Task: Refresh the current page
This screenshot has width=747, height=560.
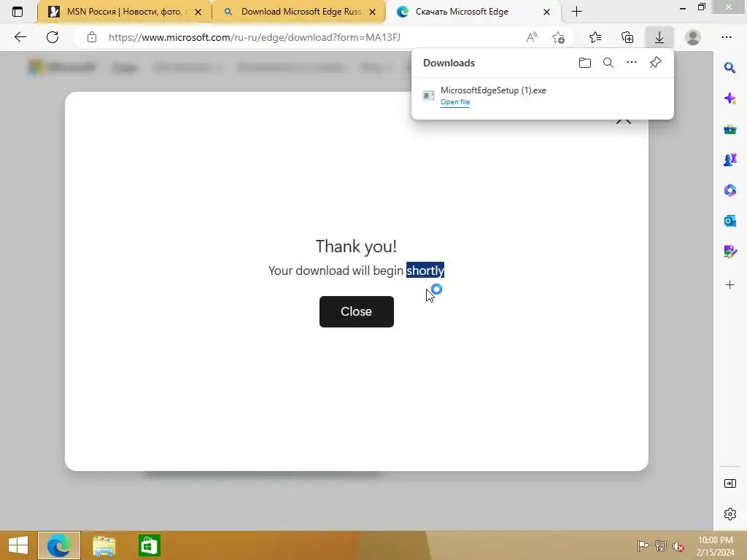Action: [53, 37]
